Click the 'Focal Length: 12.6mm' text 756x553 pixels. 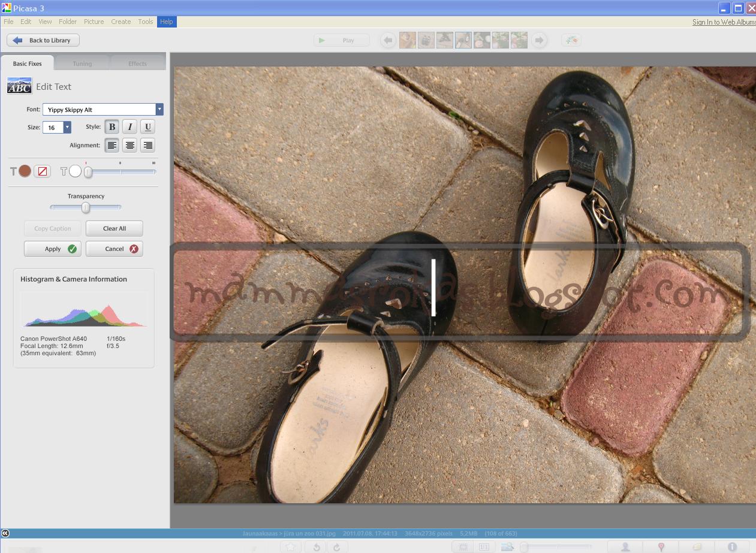(x=52, y=346)
